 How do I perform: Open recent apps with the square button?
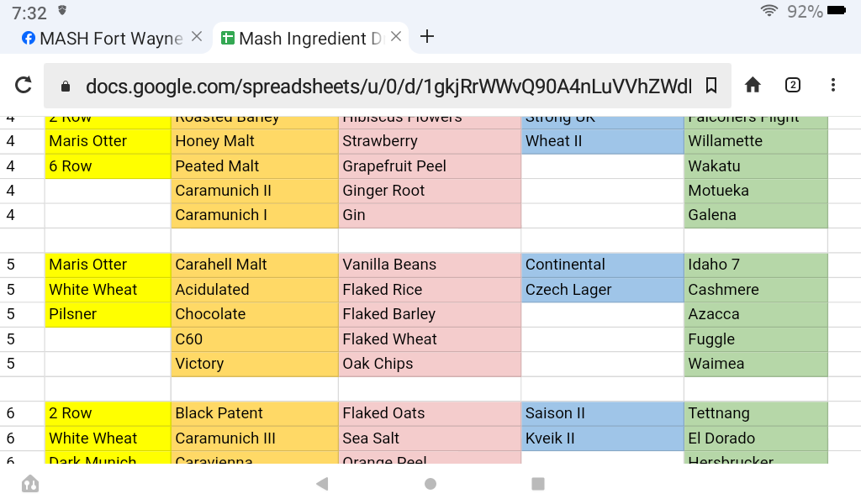536,484
